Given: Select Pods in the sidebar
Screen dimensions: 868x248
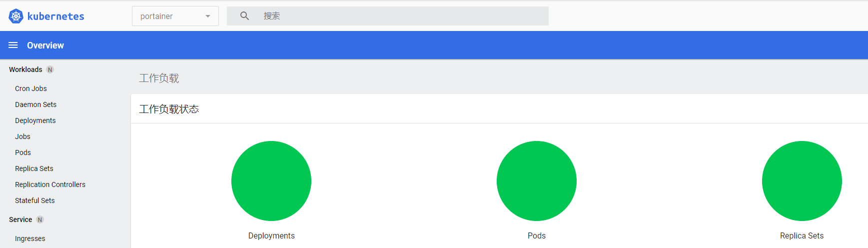Looking at the screenshot, I should pos(23,152).
